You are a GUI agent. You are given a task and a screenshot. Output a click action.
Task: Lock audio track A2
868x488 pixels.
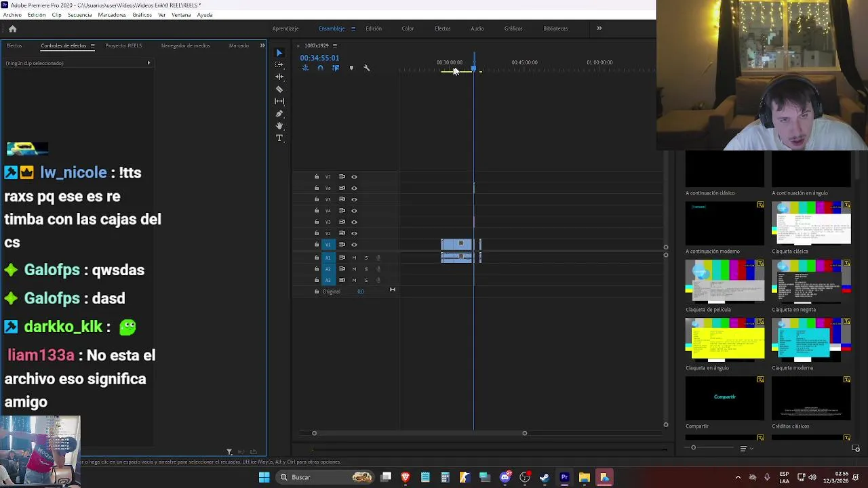click(317, 269)
